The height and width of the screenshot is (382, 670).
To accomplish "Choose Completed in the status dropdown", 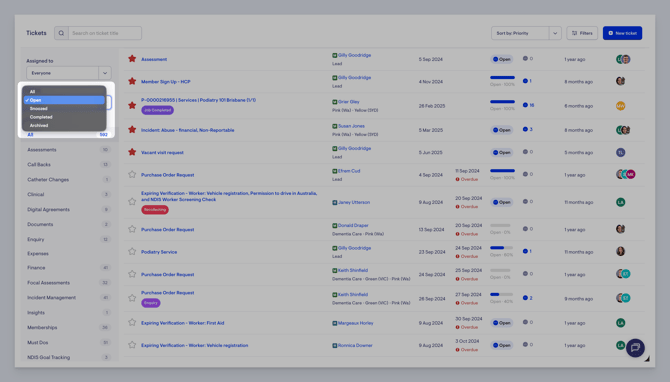I will pos(64,117).
